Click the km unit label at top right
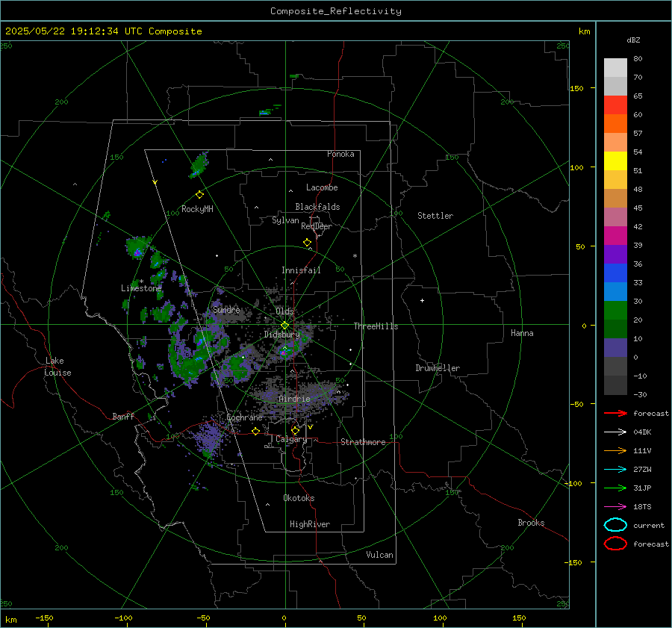The width and height of the screenshot is (672, 628). pos(584,31)
